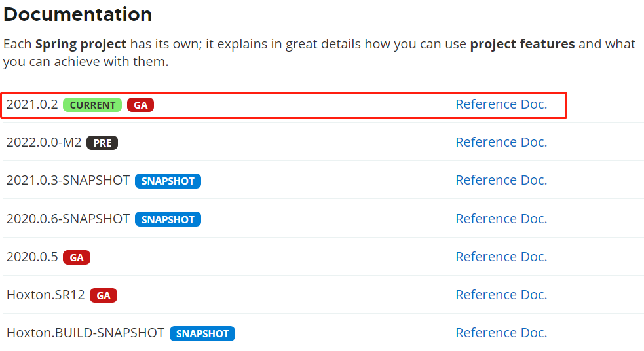Click the GA badge next to Hoxton.SR12

104,295
